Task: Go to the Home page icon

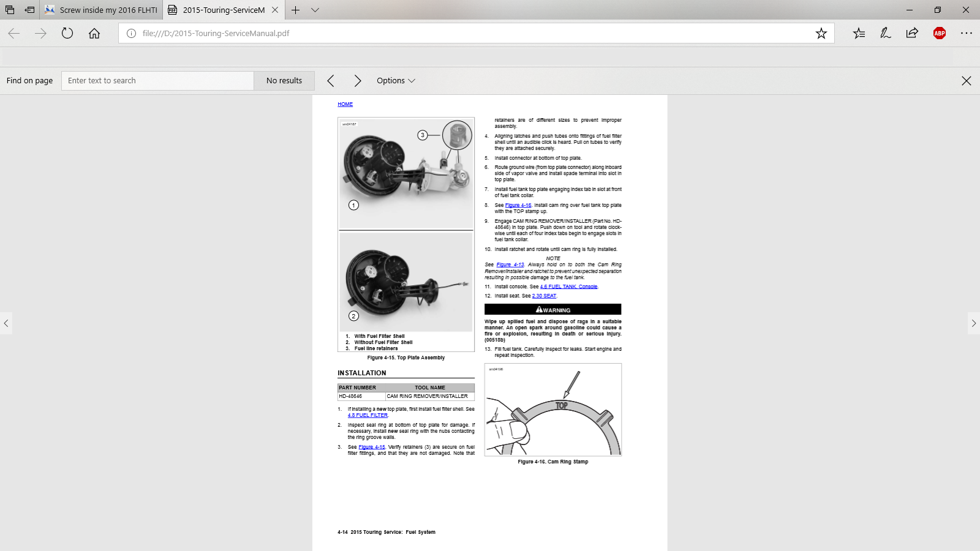Action: (x=94, y=33)
